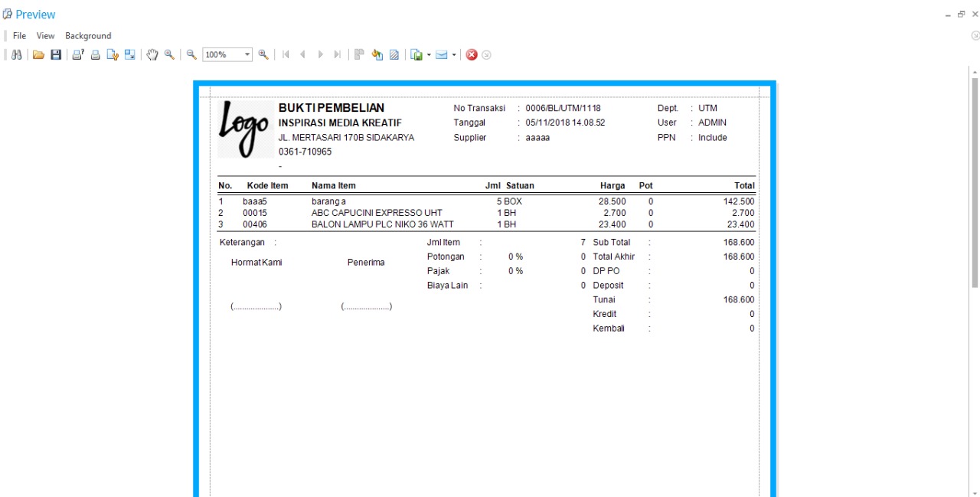Click the Zoom In magnifier icon
Screen dimensions: 980x497
point(263,55)
